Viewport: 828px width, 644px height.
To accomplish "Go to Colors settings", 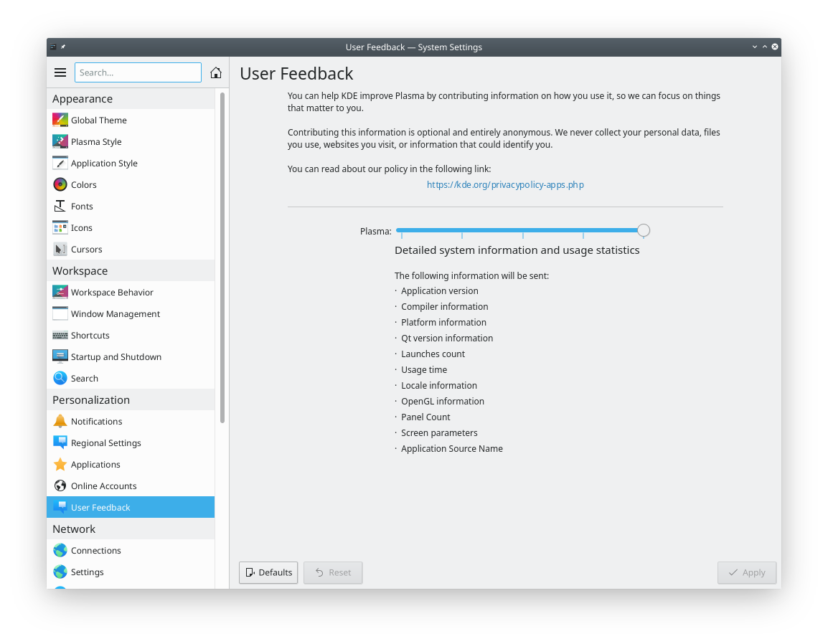I will (131, 184).
